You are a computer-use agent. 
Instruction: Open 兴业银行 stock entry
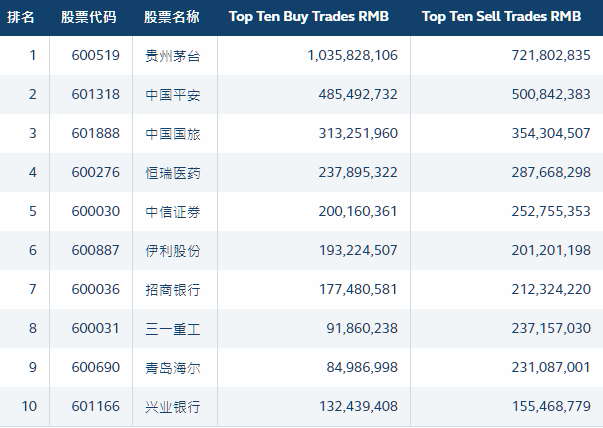click(173, 407)
